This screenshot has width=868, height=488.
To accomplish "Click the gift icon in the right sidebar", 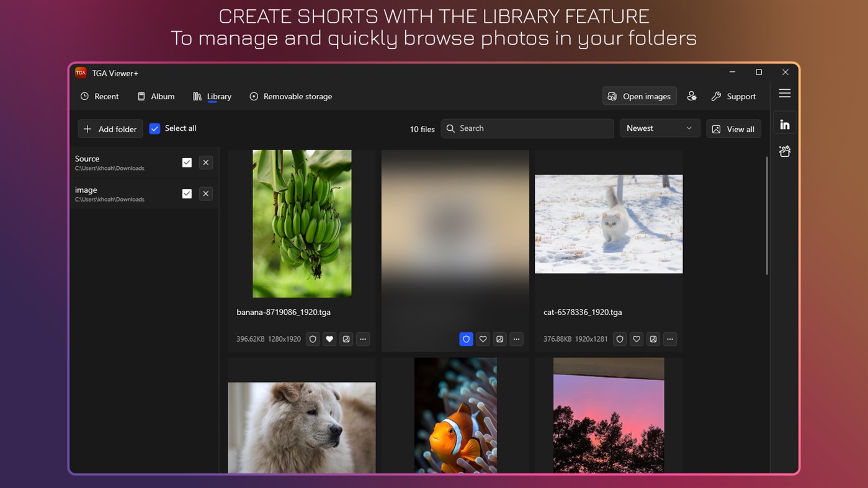I will point(784,151).
